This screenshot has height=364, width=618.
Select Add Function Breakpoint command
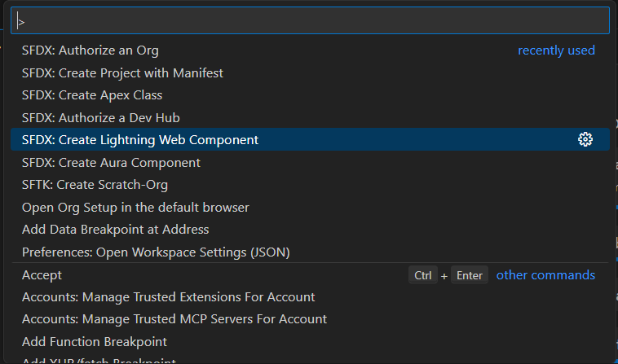[310, 341]
